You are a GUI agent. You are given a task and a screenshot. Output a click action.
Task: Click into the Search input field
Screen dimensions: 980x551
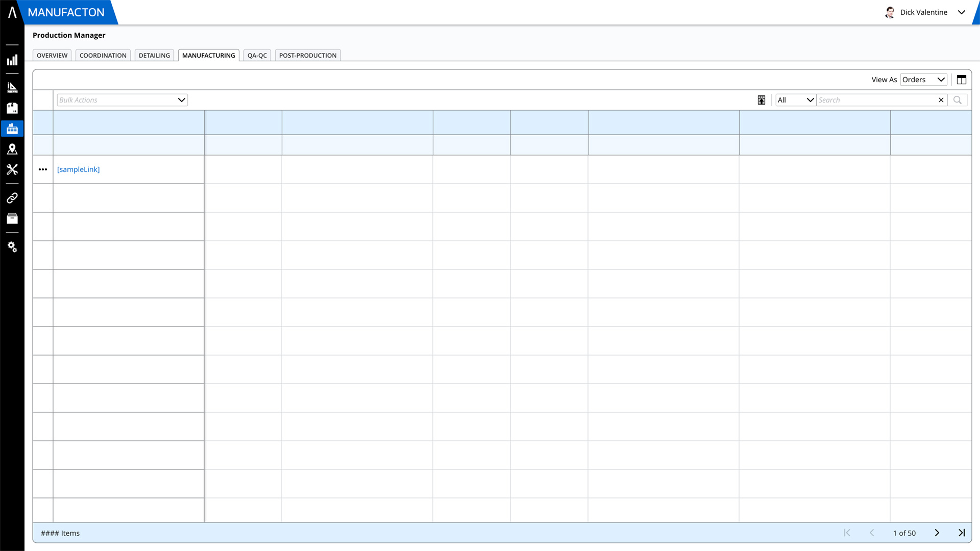(875, 100)
